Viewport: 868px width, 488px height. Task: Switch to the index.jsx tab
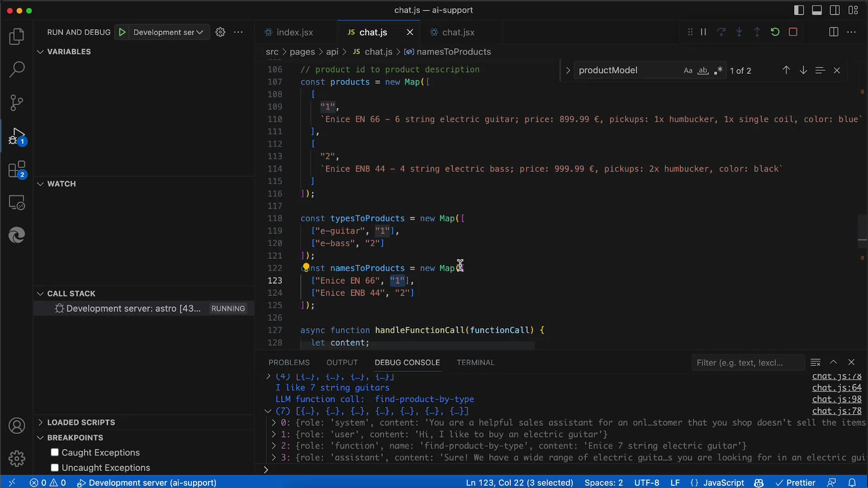[295, 32]
